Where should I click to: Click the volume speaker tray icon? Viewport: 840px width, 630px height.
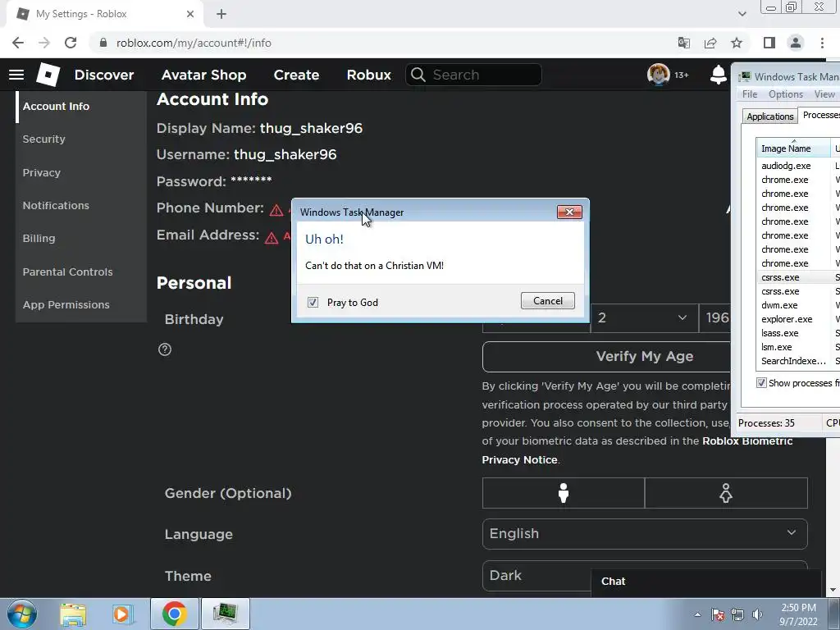click(757, 614)
